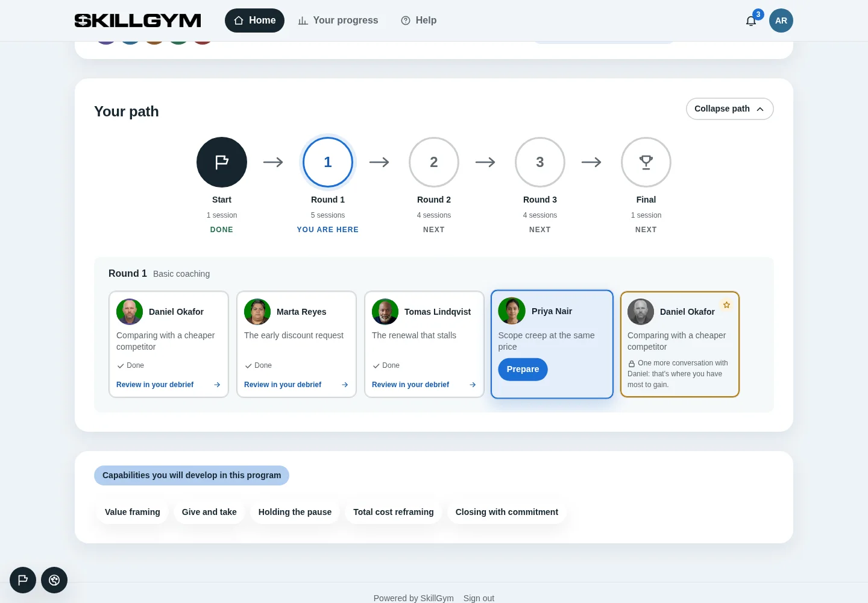Open the Help tab
This screenshot has height=603, width=868.
[x=418, y=21]
